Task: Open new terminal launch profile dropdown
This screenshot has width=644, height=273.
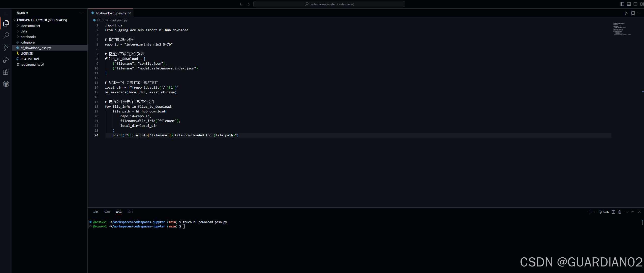Action: [594, 212]
